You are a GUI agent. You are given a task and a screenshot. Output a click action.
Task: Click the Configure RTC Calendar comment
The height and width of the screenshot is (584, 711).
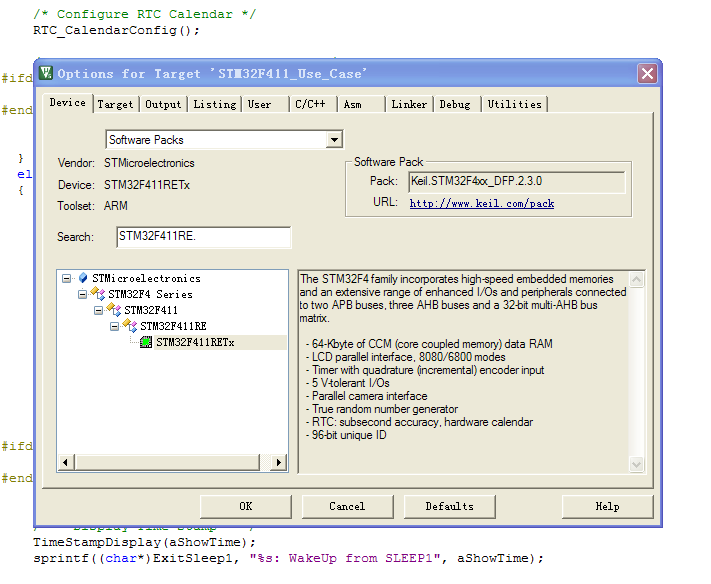tap(145, 14)
